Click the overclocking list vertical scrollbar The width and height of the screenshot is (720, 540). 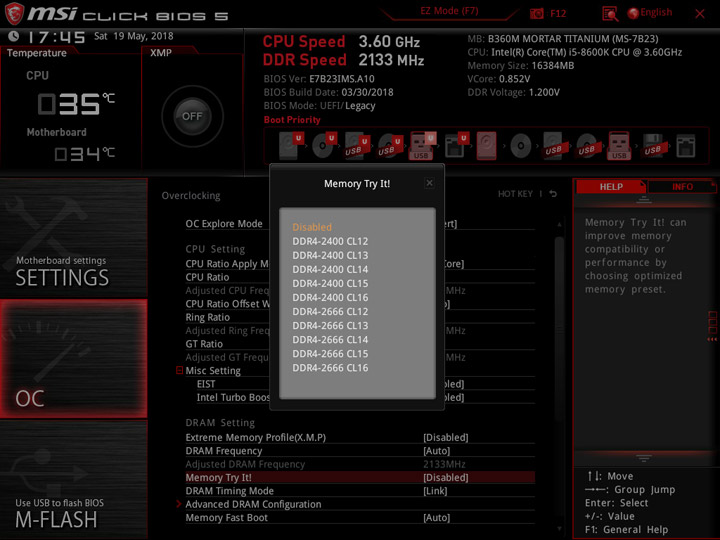(x=559, y=328)
